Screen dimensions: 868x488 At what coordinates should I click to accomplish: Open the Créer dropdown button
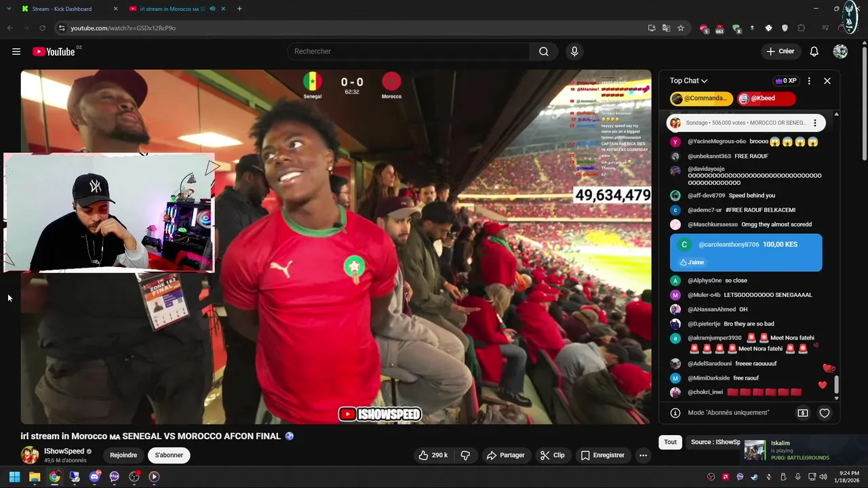[x=780, y=52]
